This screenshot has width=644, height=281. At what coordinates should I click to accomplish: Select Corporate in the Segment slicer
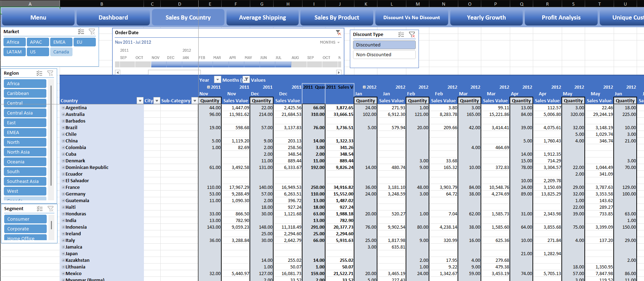tap(25, 229)
